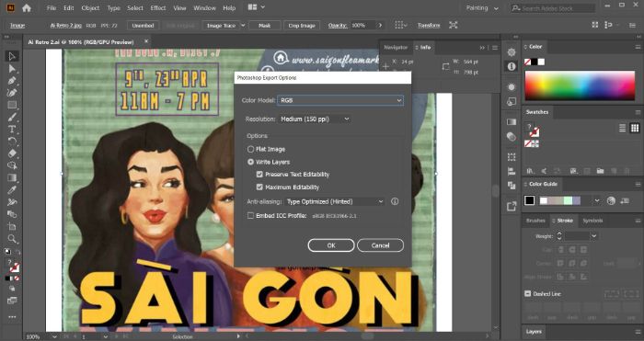The height and width of the screenshot is (341, 644).
Task: Click the Home icon
Action: pos(27,7)
